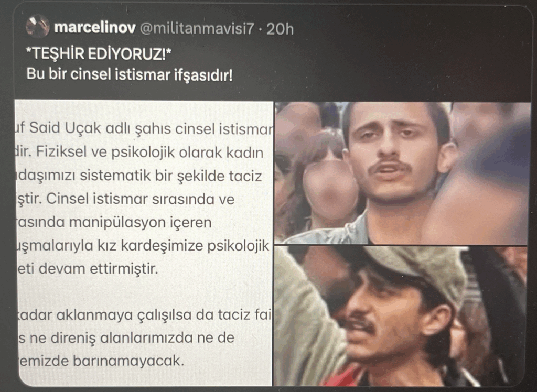Image resolution: width=537 pixels, height=392 pixels.
Task: Click the line 'Bu bir cinsel istismar ifşasıdır!'
Action: coord(130,74)
